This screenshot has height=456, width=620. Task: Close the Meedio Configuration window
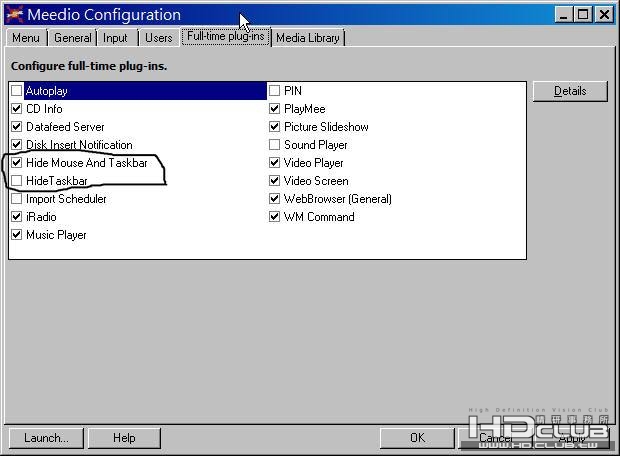tap(604, 15)
